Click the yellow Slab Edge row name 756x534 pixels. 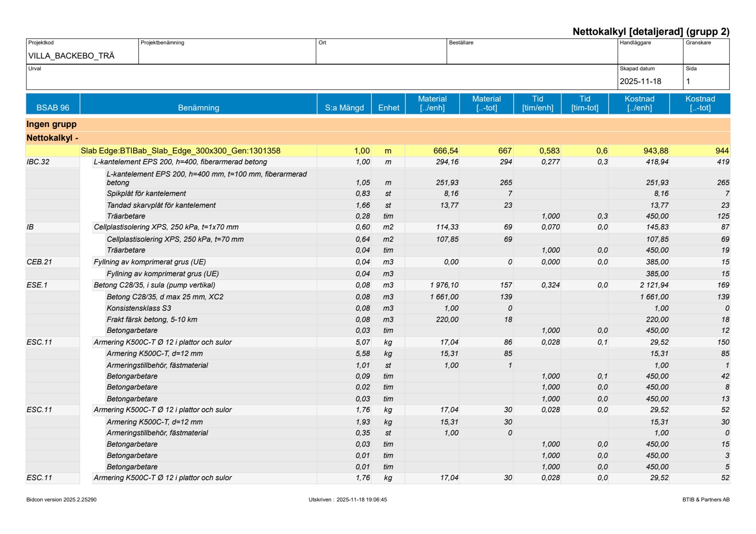180,151
